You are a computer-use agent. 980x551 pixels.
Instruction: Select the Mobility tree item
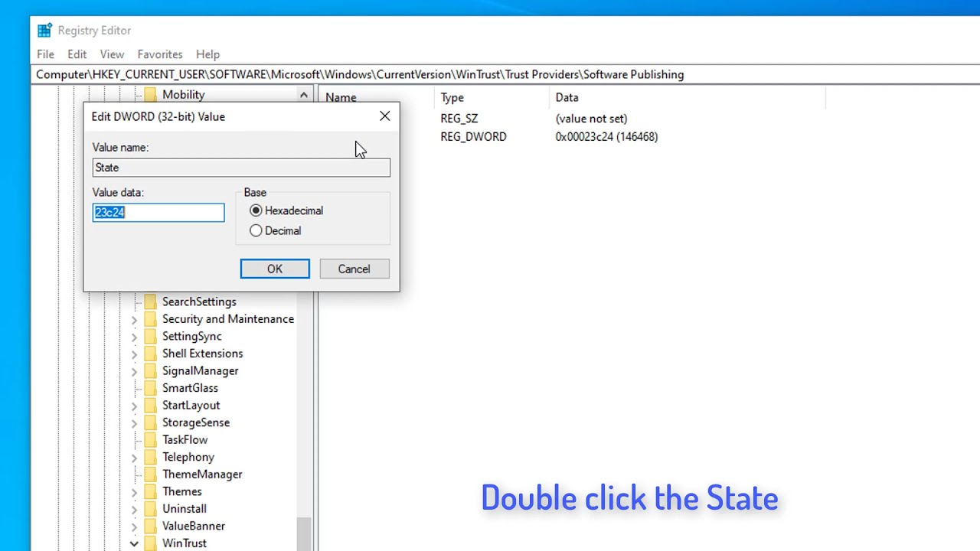tap(183, 95)
